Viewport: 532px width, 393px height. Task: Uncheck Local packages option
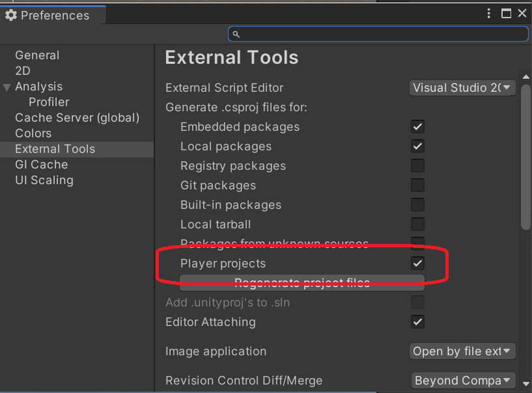pos(417,146)
